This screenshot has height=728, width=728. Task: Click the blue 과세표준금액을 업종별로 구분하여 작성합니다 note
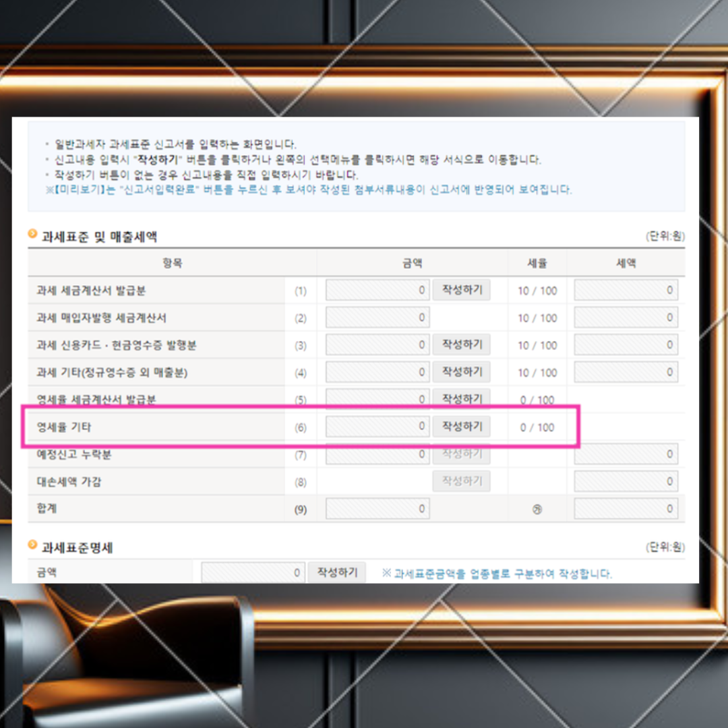(x=497, y=574)
